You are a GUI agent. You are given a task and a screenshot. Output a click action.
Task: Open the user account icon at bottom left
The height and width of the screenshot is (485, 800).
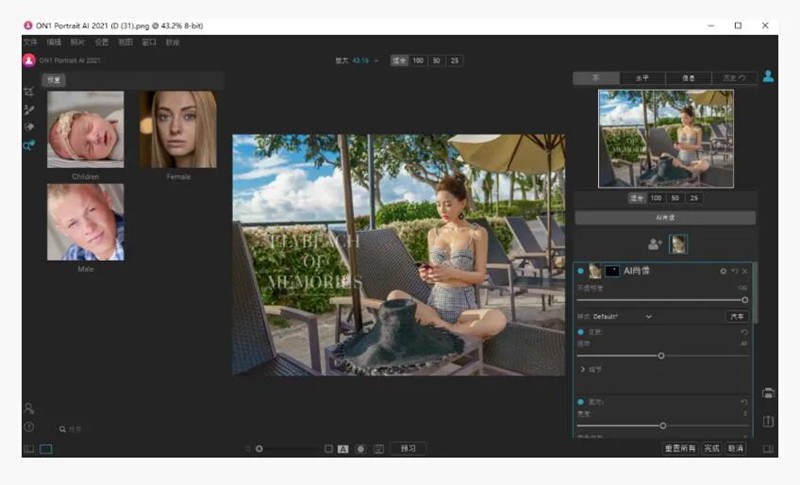[x=29, y=409]
